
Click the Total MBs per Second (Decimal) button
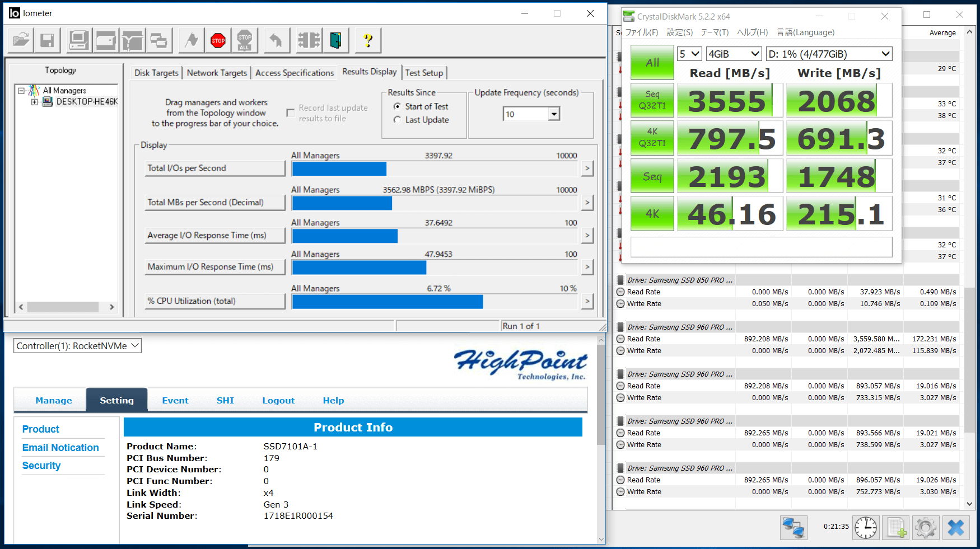[x=215, y=203]
